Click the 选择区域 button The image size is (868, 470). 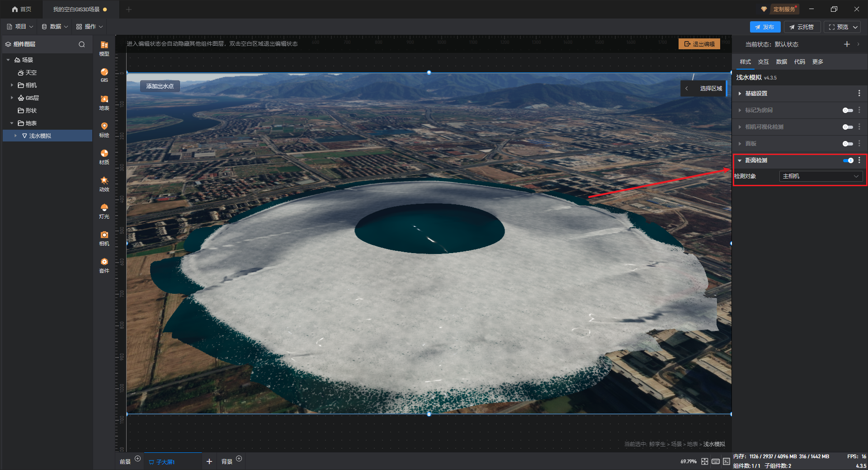711,88
